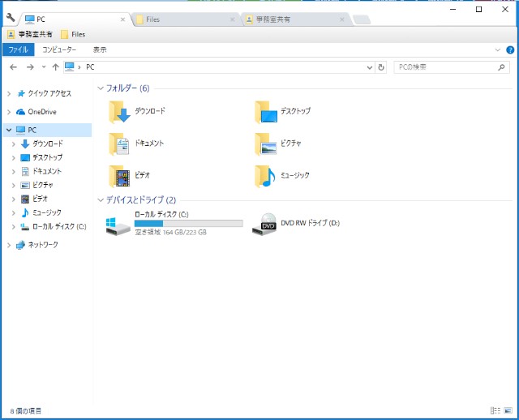Open the new tab button
The width and height of the screenshot is (519, 420).
point(362,19)
